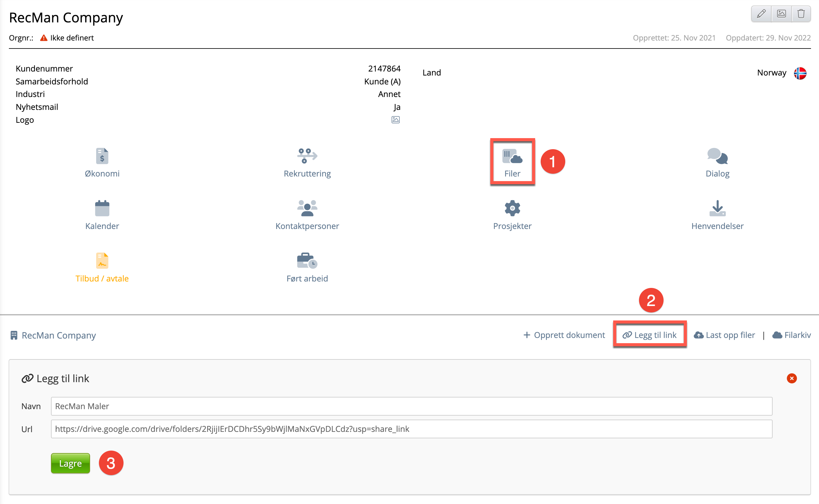Open the Tilbud / avtale section
Viewport: 819px width, 504px height.
point(102,267)
